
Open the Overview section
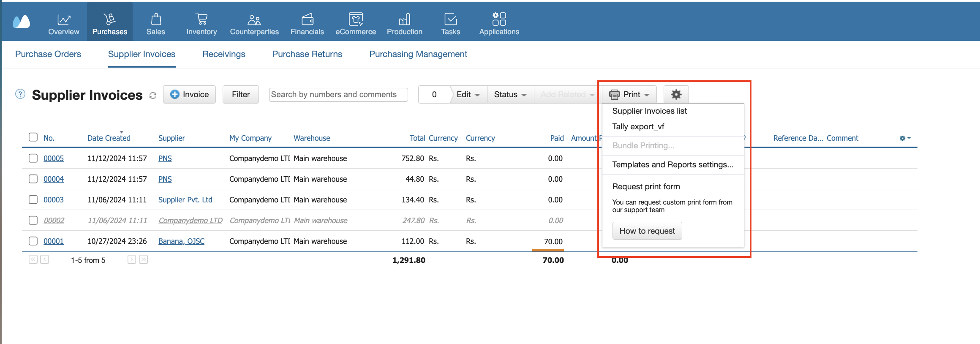click(x=64, y=24)
